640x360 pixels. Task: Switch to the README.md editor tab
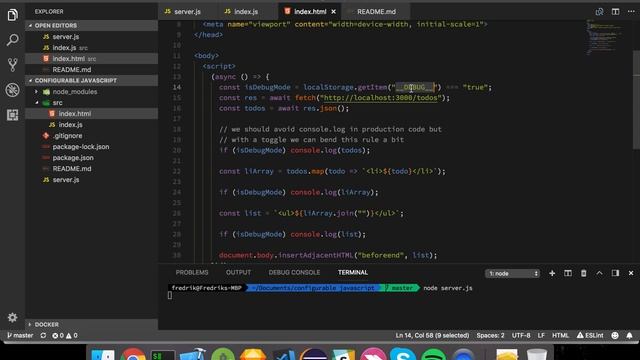[376, 11]
